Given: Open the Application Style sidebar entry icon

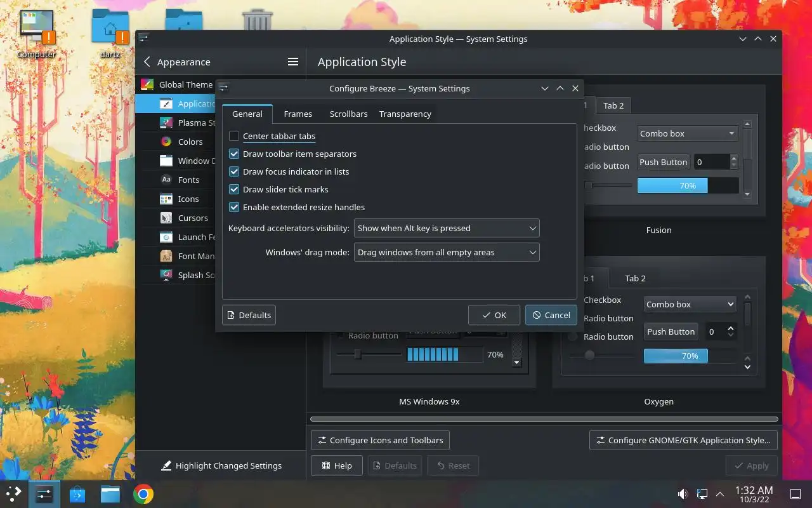Looking at the screenshot, I should tap(166, 104).
